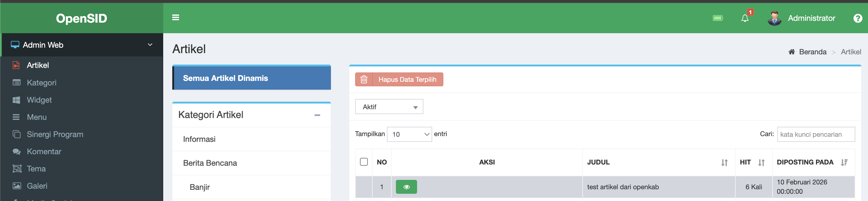Open Widget in the sidebar menu

tap(39, 100)
